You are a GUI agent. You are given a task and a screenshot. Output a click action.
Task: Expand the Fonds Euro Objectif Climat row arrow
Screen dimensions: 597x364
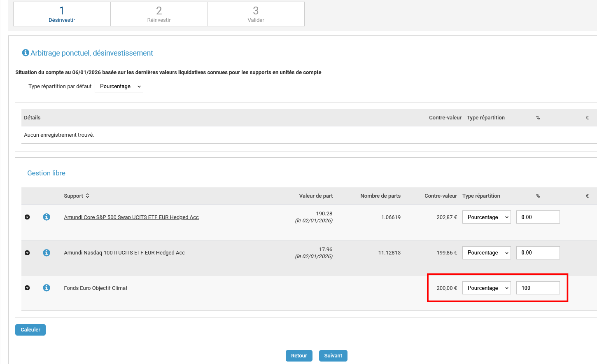[27, 288]
